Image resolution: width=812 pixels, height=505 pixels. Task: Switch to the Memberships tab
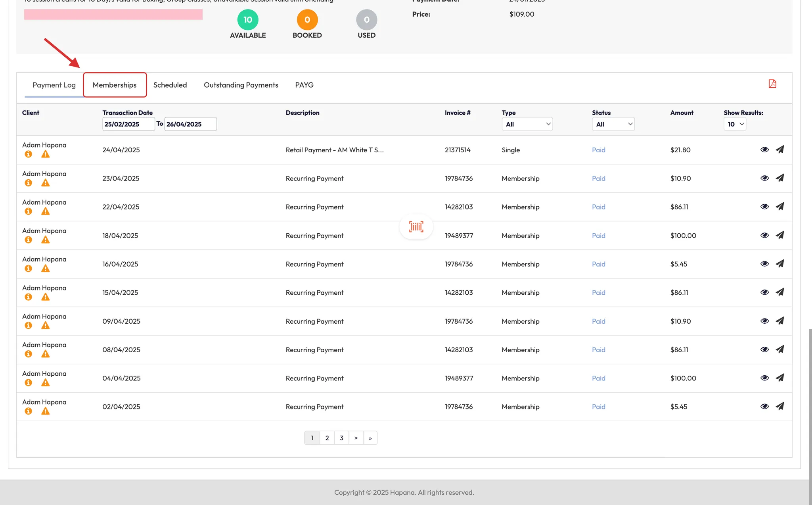pos(115,85)
